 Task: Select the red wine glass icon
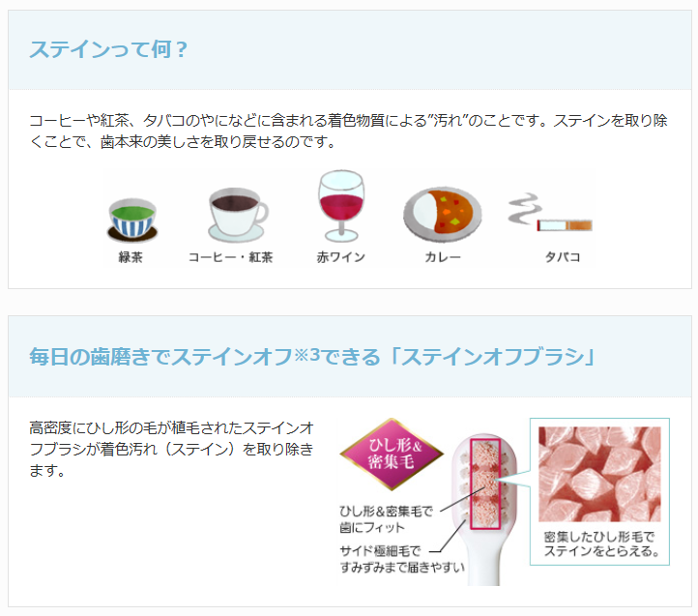tap(341, 206)
